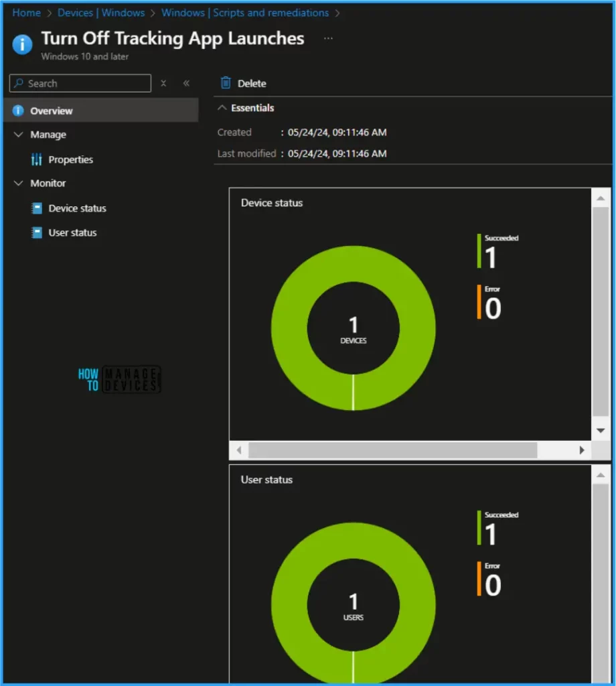Image resolution: width=616 pixels, height=686 pixels.
Task: Click the blue info icon beside page title
Action: (x=22, y=44)
